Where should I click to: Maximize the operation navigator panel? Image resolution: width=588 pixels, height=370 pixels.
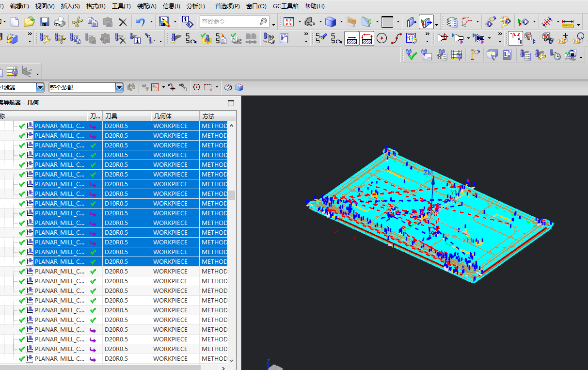click(x=231, y=103)
